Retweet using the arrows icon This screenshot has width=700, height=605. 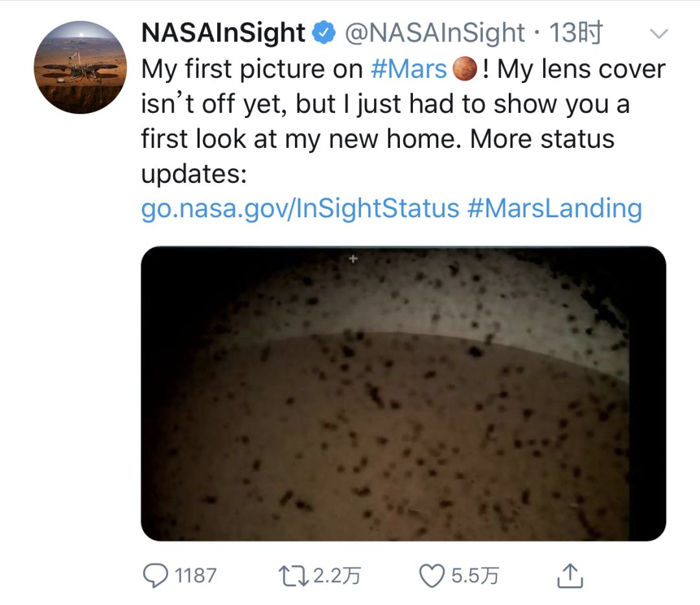click(294, 576)
